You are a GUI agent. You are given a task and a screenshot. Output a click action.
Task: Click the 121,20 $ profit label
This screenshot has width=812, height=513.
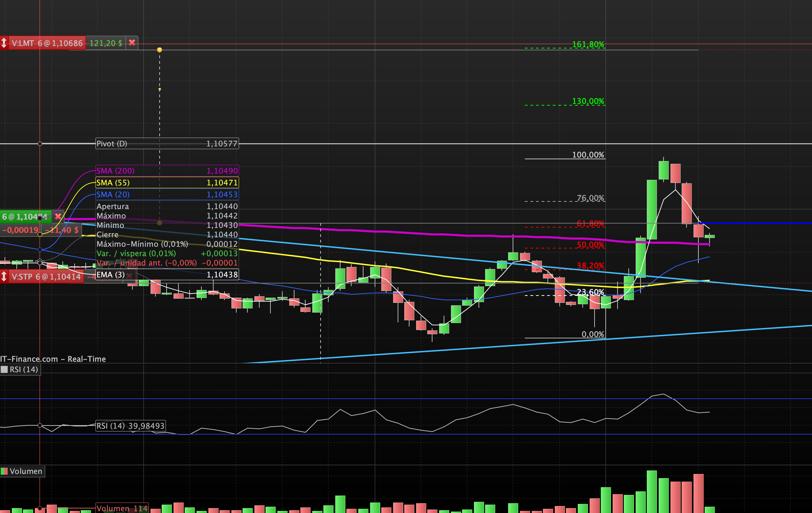point(106,43)
